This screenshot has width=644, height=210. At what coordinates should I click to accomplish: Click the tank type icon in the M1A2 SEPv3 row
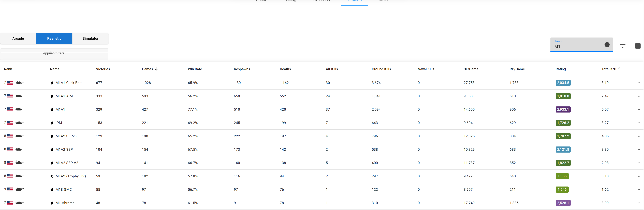pyautogui.click(x=20, y=136)
